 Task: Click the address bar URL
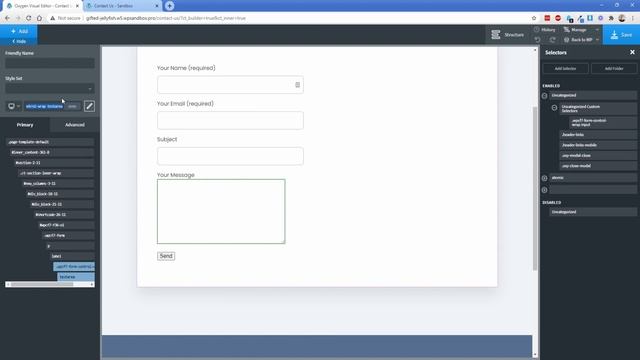(x=166, y=18)
